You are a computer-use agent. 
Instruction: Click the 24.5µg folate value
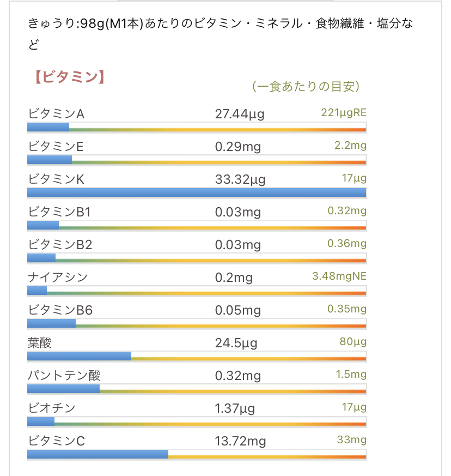click(236, 344)
